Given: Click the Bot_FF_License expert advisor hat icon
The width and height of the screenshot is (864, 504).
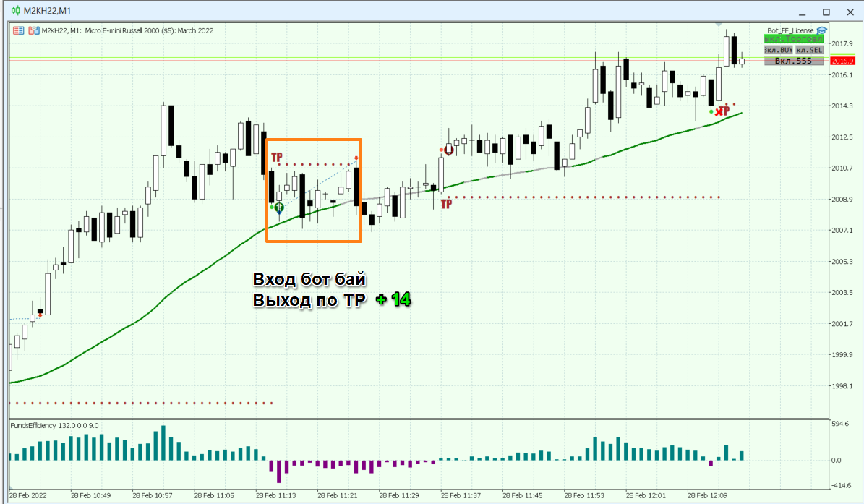Looking at the screenshot, I should (x=821, y=31).
